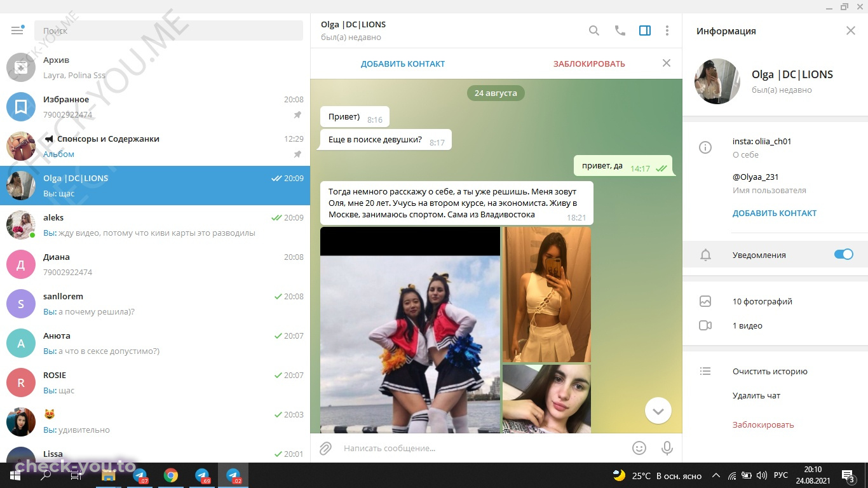868x488 pixels.
Task: Click ЗАБЛОКИРОВАТЬ in the chat top bar
Action: pos(589,64)
